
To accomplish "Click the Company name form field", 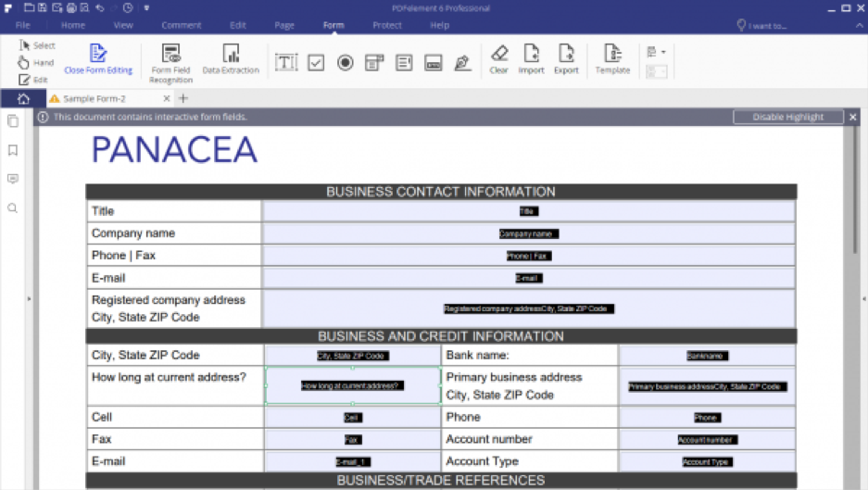I will [528, 233].
